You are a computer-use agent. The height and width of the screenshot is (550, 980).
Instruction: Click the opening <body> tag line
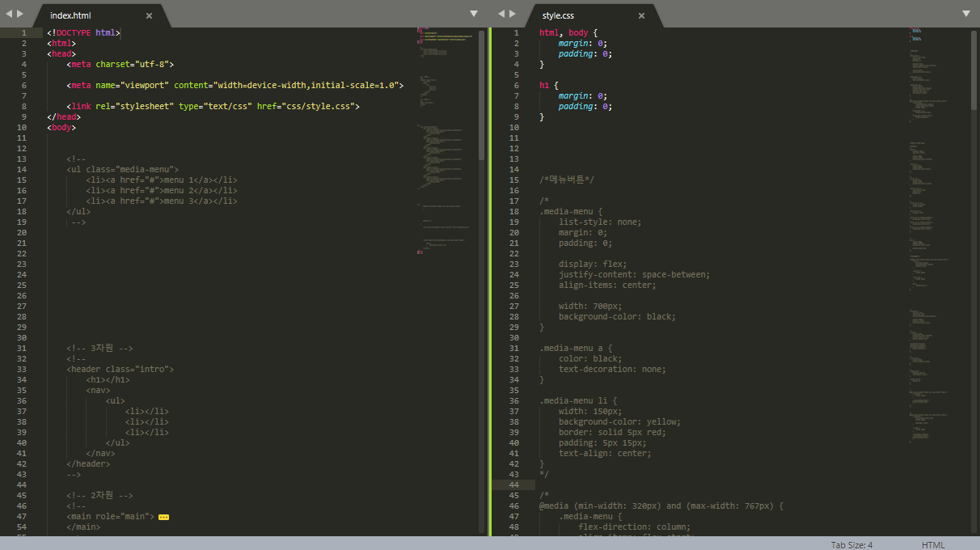(x=61, y=128)
